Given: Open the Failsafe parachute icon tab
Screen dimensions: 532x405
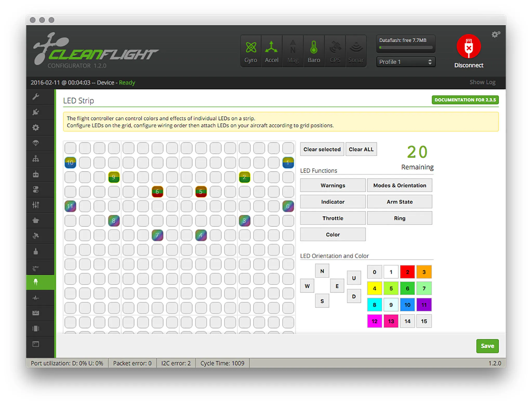Looking at the screenshot, I should 36,143.
